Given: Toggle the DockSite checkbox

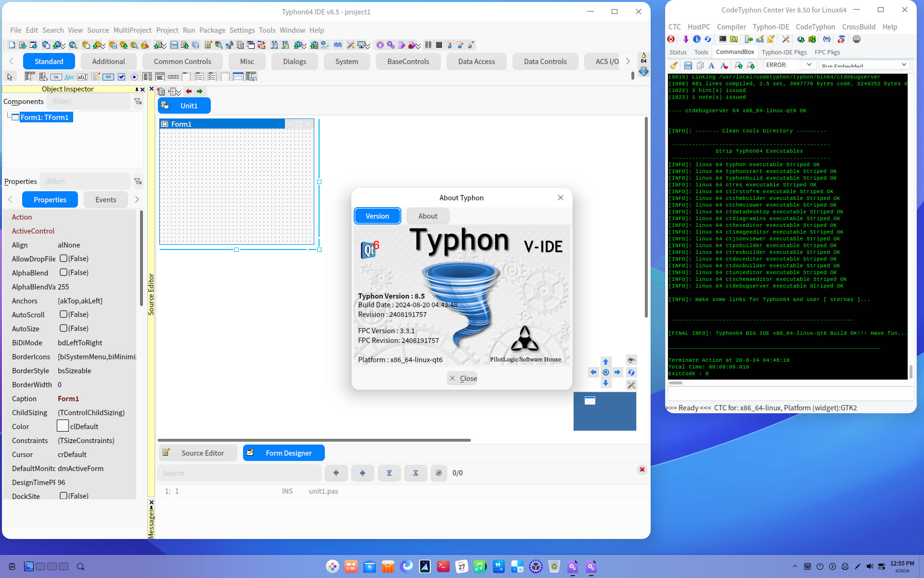Looking at the screenshot, I should coord(64,495).
